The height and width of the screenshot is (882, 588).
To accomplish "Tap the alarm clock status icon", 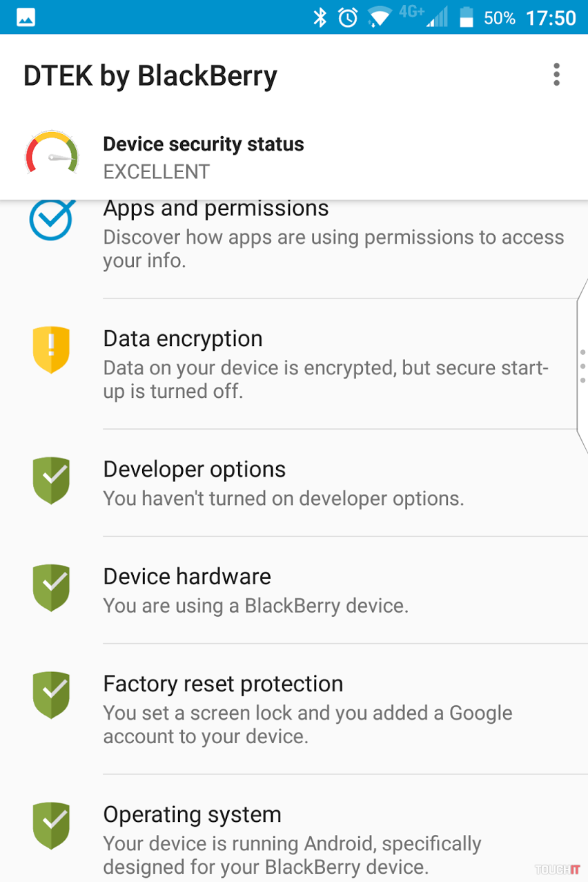I will (x=348, y=17).
